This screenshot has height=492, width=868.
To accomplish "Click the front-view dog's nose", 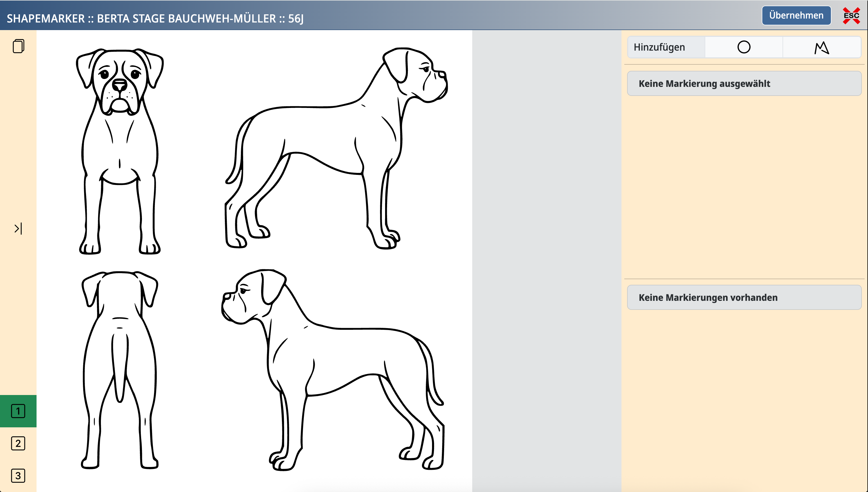I will [119, 84].
